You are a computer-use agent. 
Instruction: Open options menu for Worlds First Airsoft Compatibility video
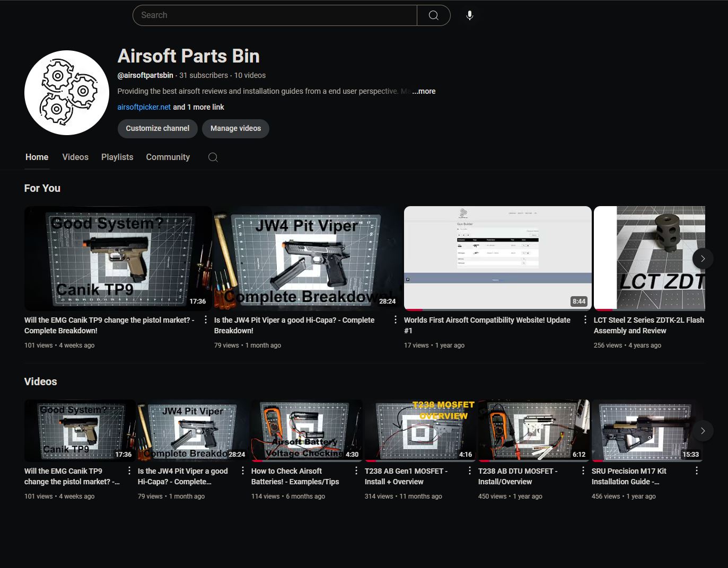click(585, 319)
